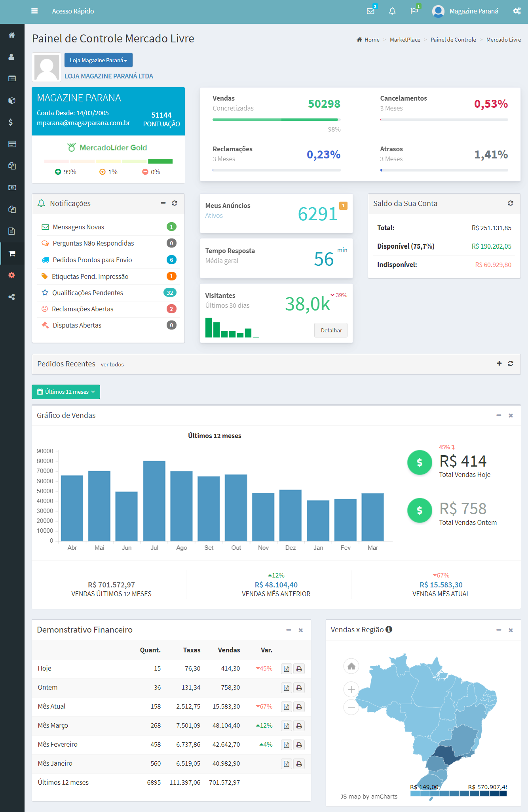The image size is (528, 812).
Task: Zoom out on the Brazil map
Action: point(351,707)
